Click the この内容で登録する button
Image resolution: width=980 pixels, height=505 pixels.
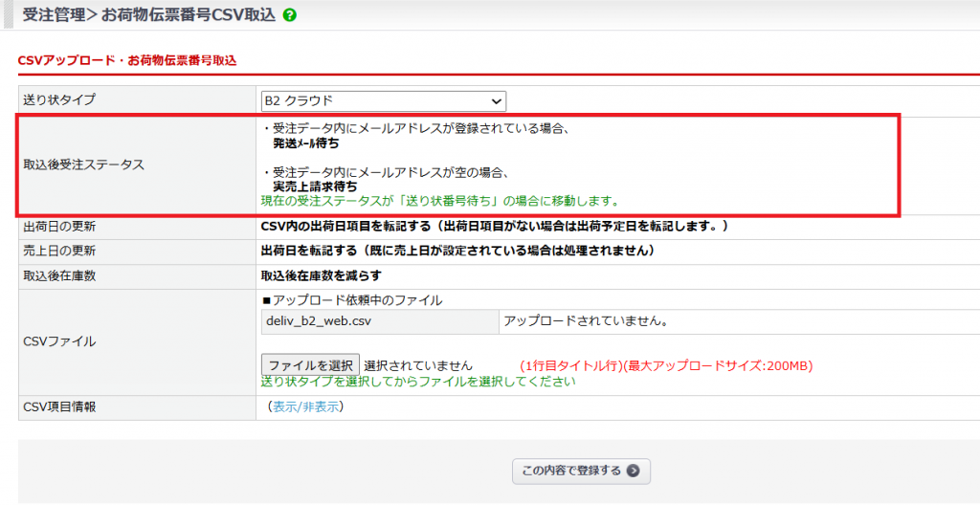581,472
